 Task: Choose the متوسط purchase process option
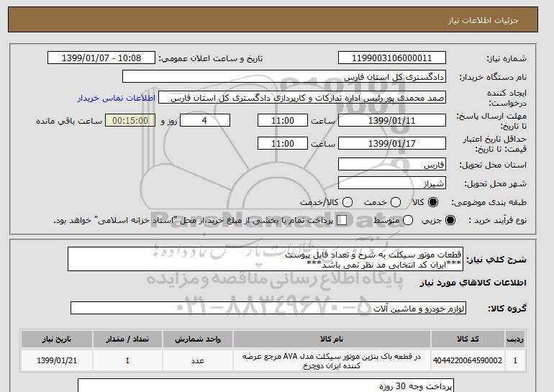click(408, 220)
